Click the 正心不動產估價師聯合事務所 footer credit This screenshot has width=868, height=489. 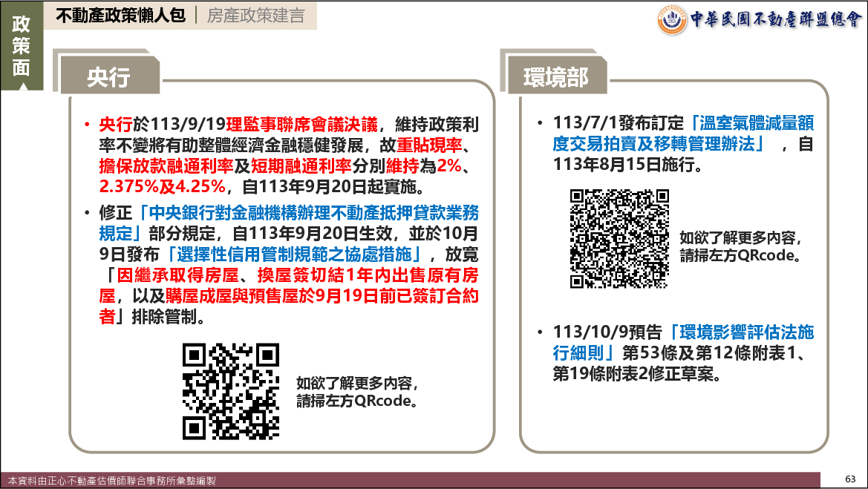108,481
